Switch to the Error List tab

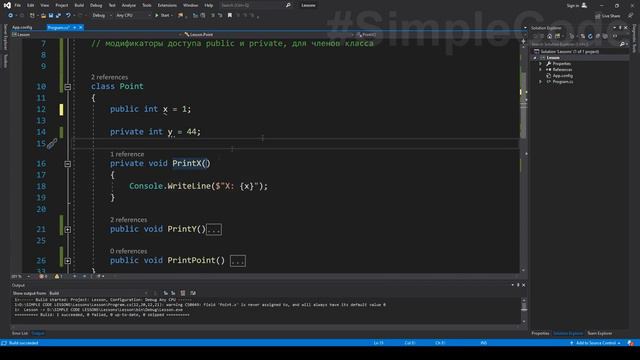click(20, 333)
